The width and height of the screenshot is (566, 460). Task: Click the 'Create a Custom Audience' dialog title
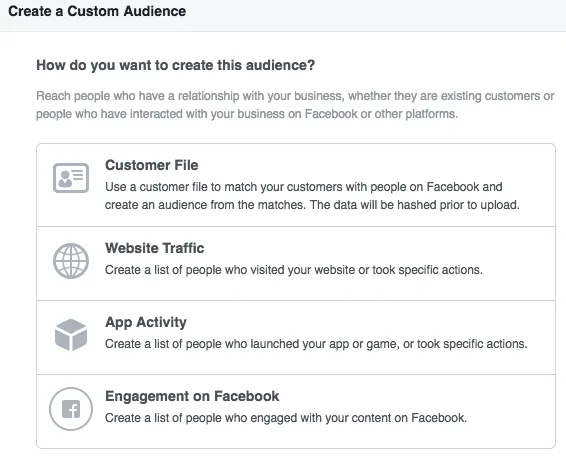tap(97, 11)
